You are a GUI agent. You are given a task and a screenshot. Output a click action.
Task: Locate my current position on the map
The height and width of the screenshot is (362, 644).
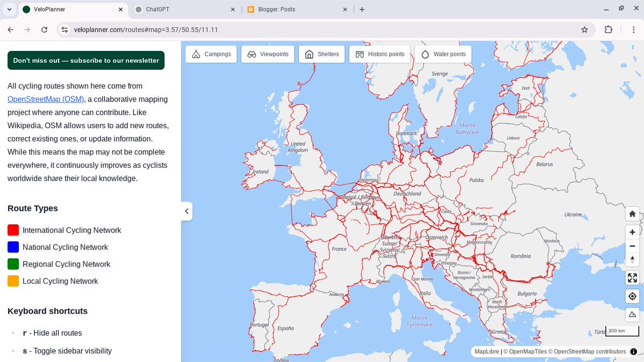tap(632, 295)
